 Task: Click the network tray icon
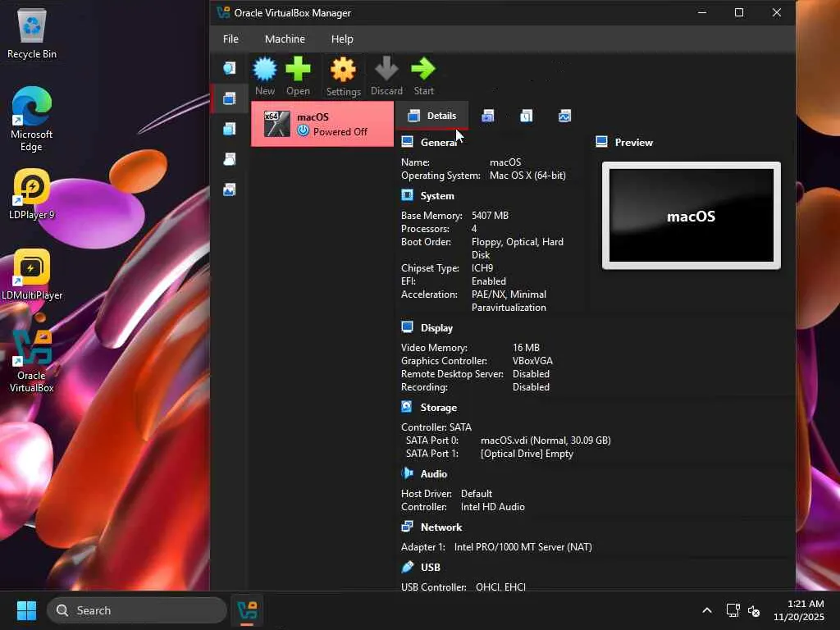pos(733,610)
